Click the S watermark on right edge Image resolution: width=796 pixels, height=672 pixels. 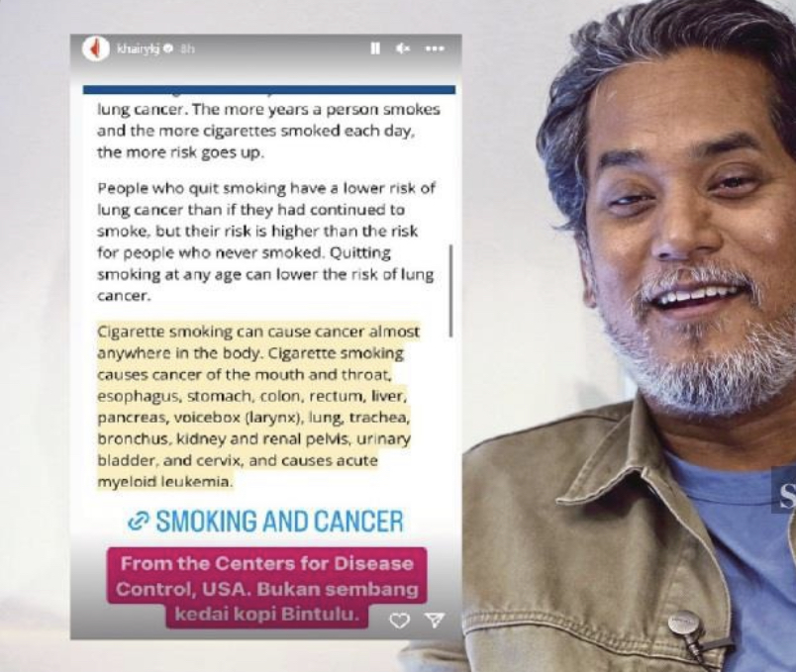785,496
